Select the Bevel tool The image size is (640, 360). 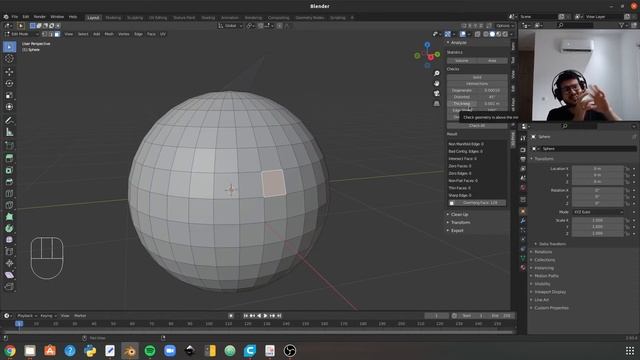tap(9, 182)
